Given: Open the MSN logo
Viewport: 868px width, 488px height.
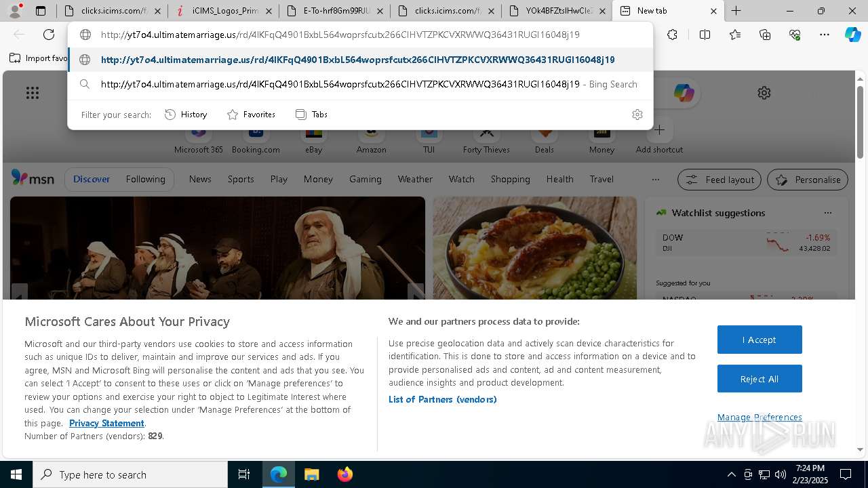Looking at the screenshot, I should click(x=33, y=178).
